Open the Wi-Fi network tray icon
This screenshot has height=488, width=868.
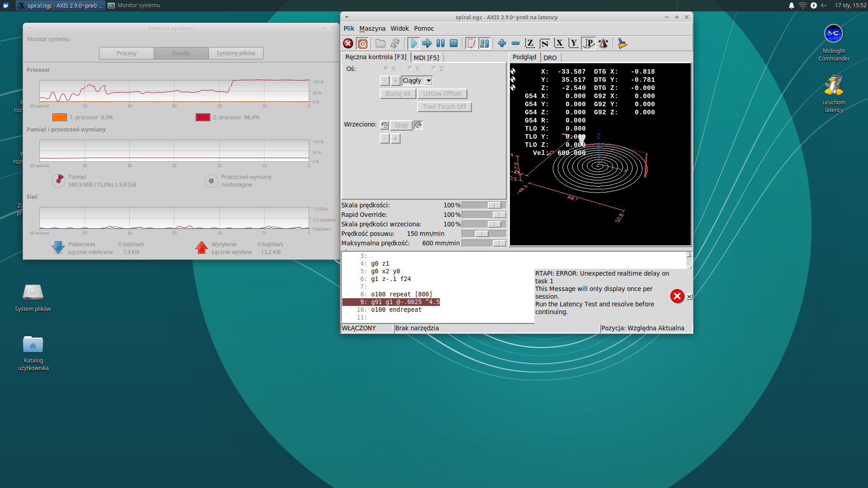[x=803, y=5]
